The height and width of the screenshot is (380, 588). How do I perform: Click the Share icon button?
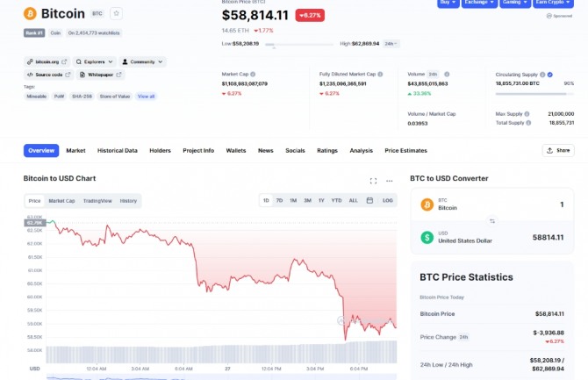[x=558, y=150]
